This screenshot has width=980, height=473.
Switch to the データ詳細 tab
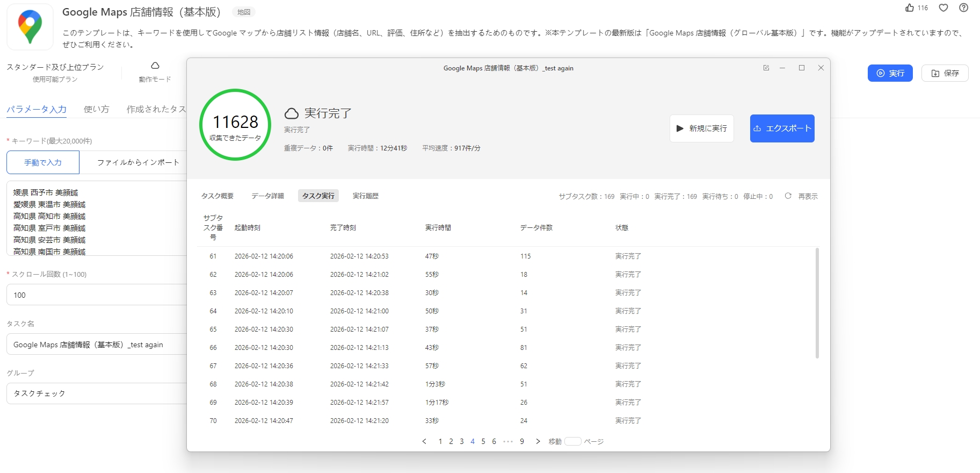click(267, 196)
